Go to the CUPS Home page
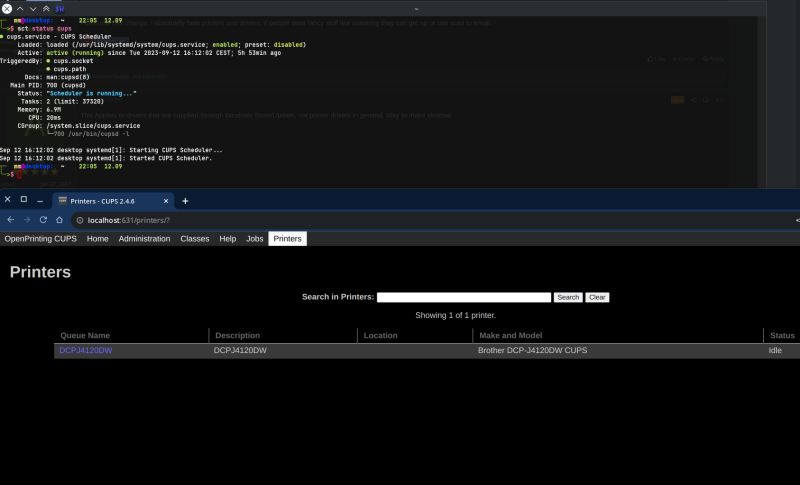Image resolution: width=800 pixels, height=485 pixels. click(x=97, y=239)
